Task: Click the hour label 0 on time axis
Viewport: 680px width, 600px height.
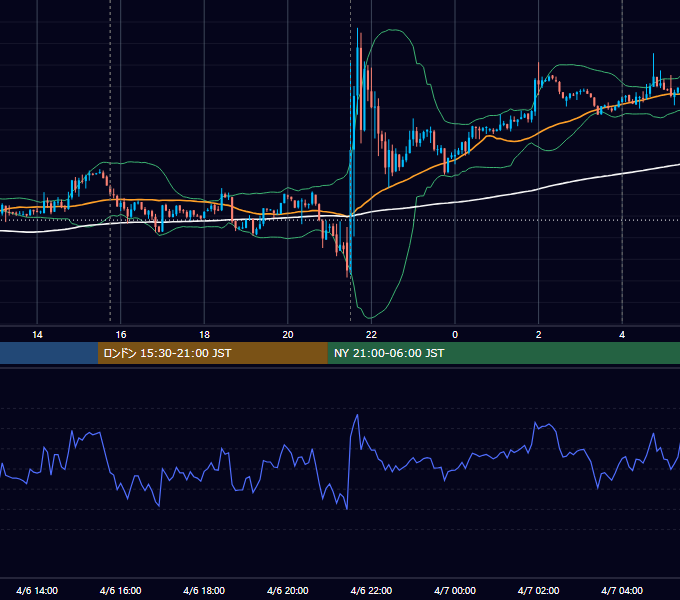Action: 455,335
